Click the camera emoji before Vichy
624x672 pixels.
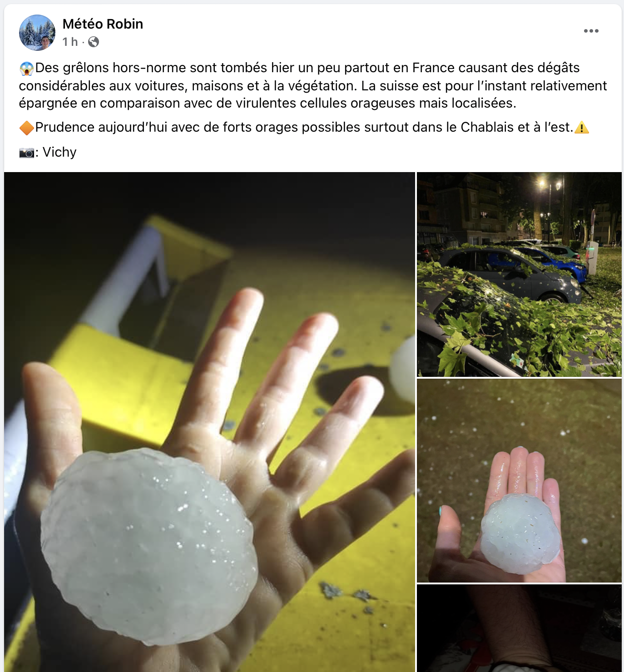point(27,153)
